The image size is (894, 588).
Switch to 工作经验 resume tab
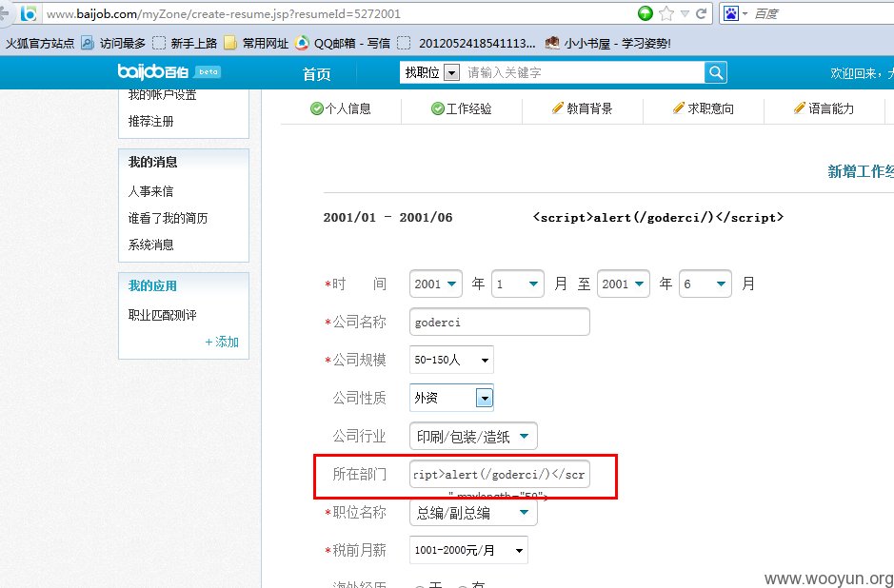[x=461, y=108]
